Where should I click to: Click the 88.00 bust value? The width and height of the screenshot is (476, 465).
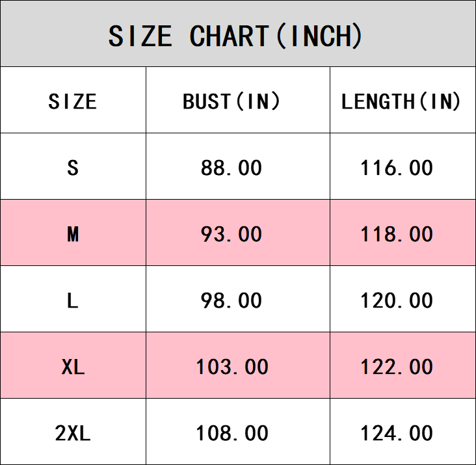[231, 168]
